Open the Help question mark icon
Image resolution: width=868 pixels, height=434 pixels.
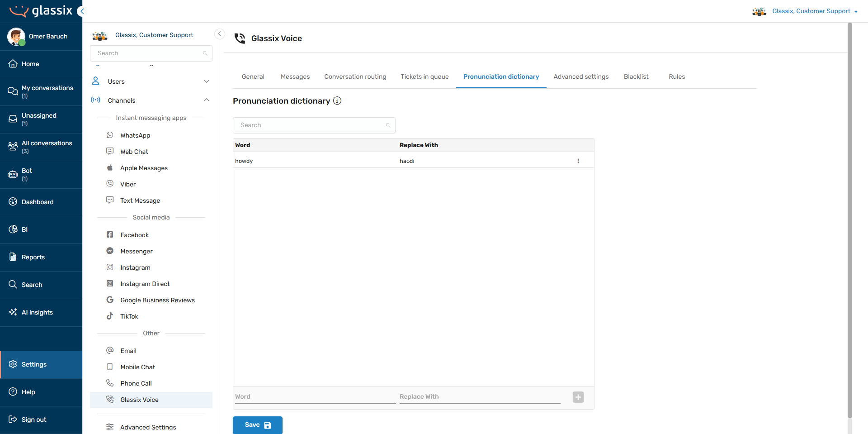[13, 392]
